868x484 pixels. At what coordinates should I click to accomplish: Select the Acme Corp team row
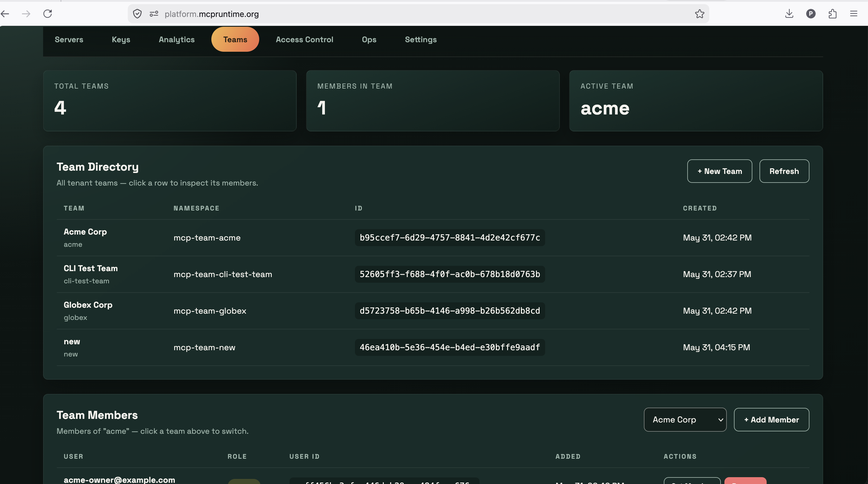tap(433, 238)
